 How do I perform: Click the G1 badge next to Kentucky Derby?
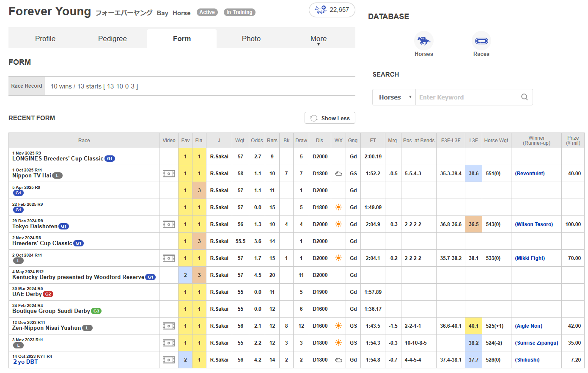coord(151,277)
